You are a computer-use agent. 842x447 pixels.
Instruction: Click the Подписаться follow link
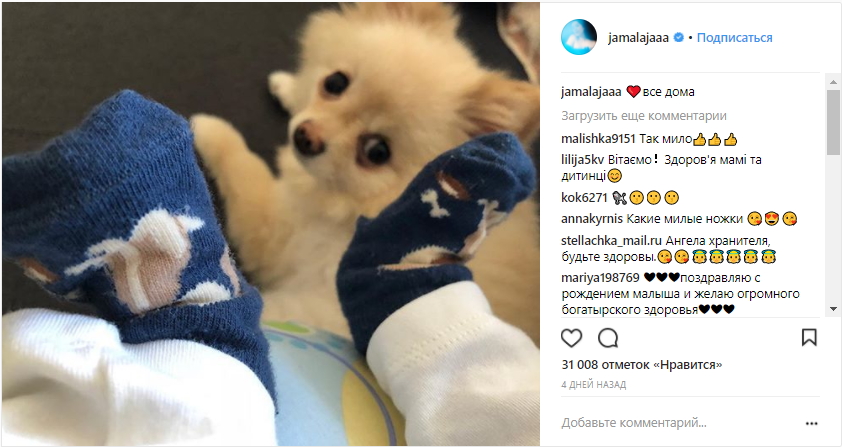click(735, 38)
